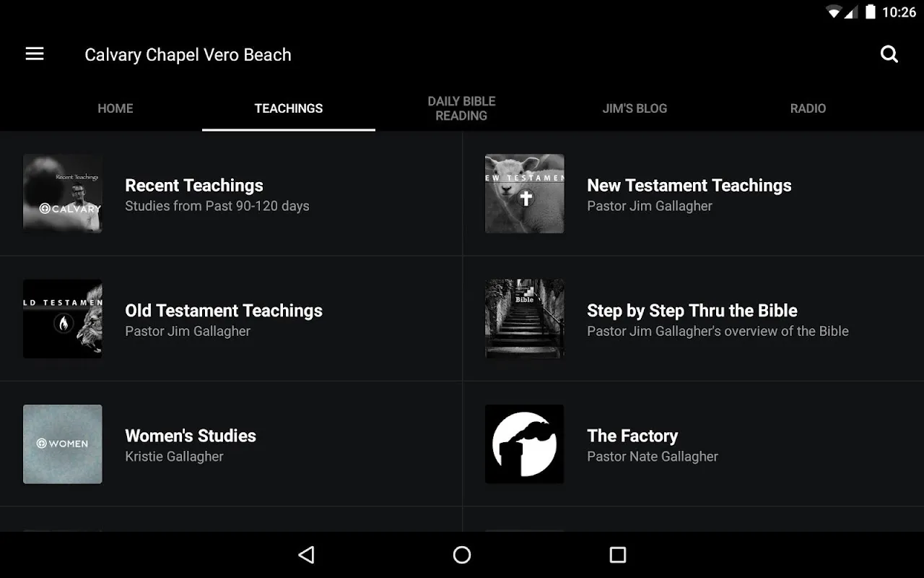Image resolution: width=924 pixels, height=578 pixels.
Task: Tap the Women logo thumbnail
Action: [x=63, y=444]
